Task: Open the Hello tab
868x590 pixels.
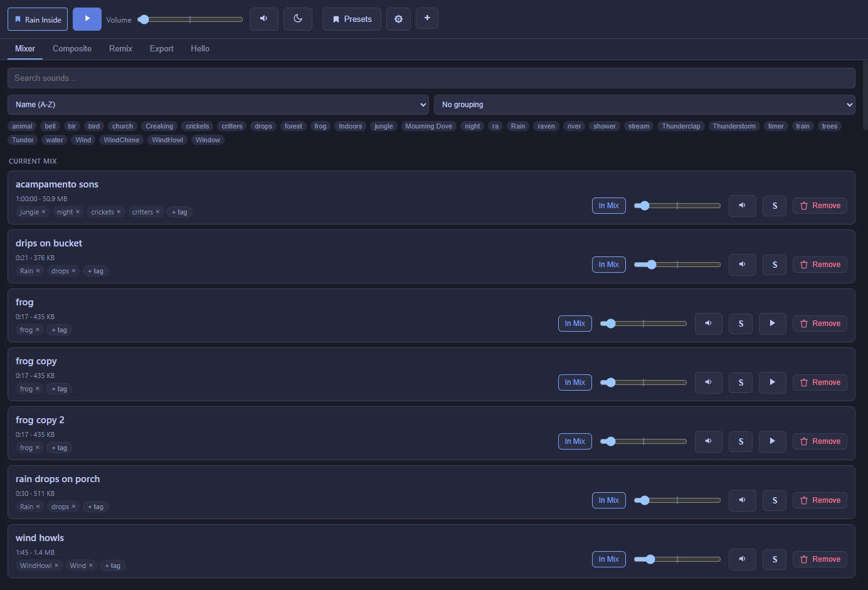Action: click(200, 48)
